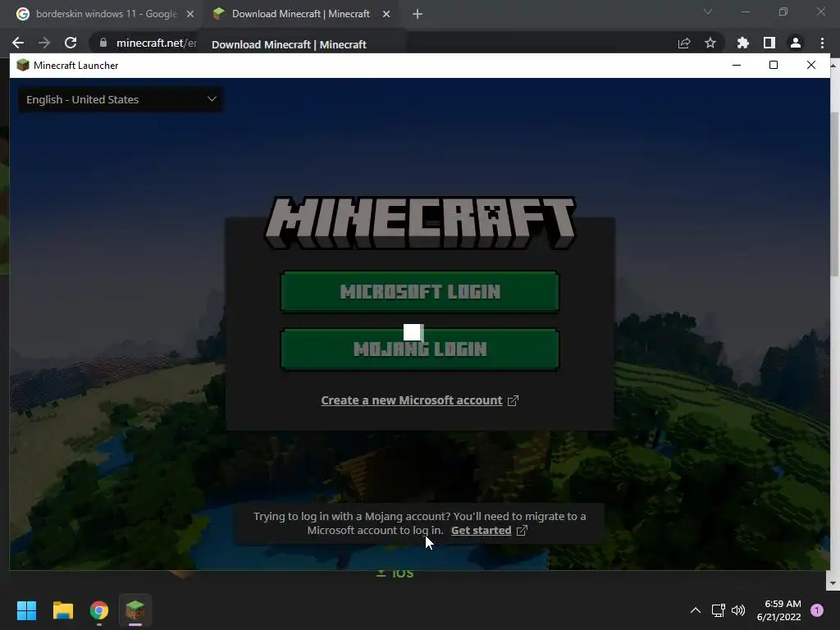Screen dimensions: 840x630
Task: Click the Minecraft Launcher taskbar icon
Action: [x=135, y=610]
